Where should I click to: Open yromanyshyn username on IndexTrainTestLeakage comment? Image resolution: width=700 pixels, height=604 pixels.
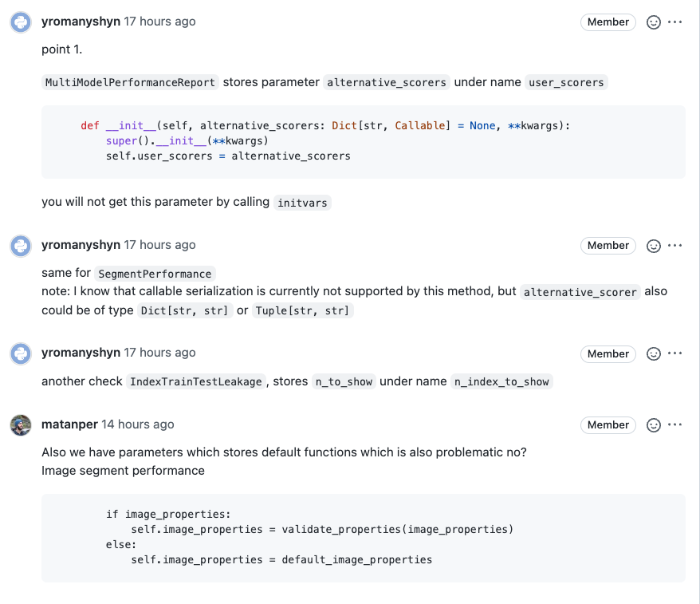[x=81, y=353]
